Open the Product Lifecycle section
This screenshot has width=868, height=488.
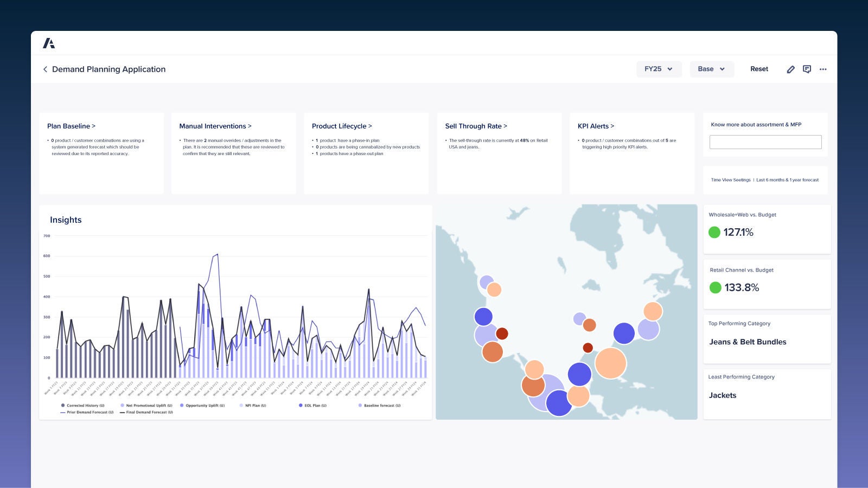click(342, 126)
